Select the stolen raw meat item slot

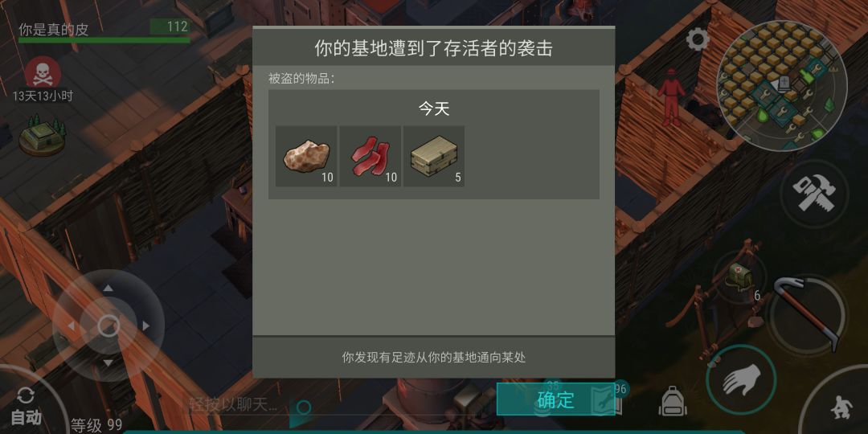point(370,156)
